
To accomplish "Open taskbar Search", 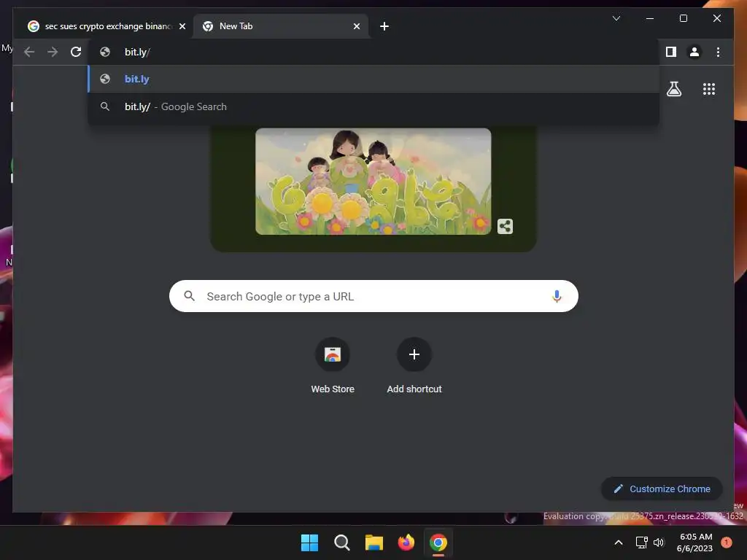I will pyautogui.click(x=341, y=542).
